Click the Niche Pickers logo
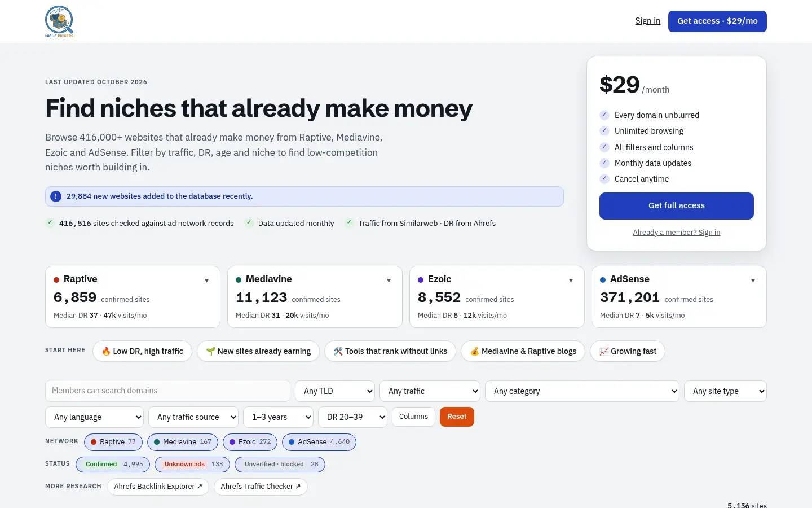 [x=59, y=21]
